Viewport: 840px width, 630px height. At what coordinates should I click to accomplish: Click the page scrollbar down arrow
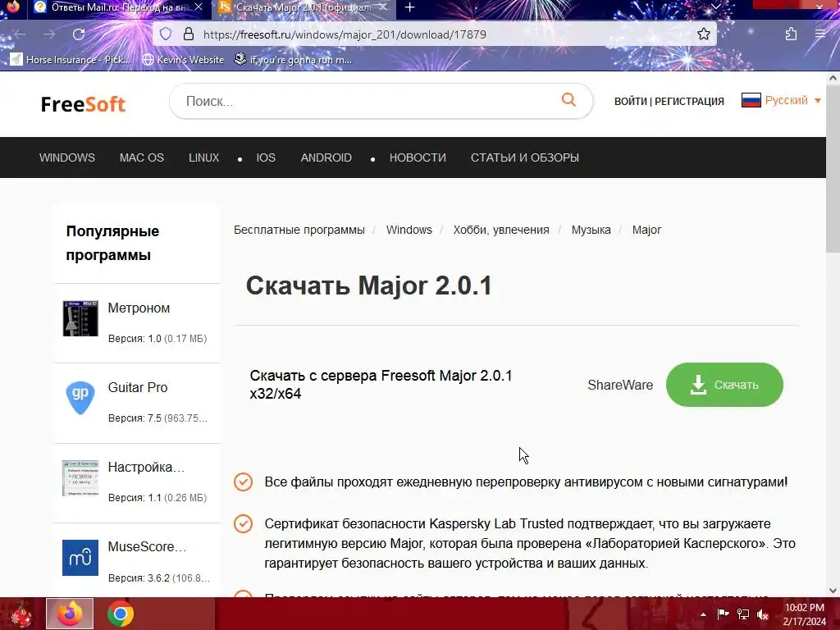point(833,591)
